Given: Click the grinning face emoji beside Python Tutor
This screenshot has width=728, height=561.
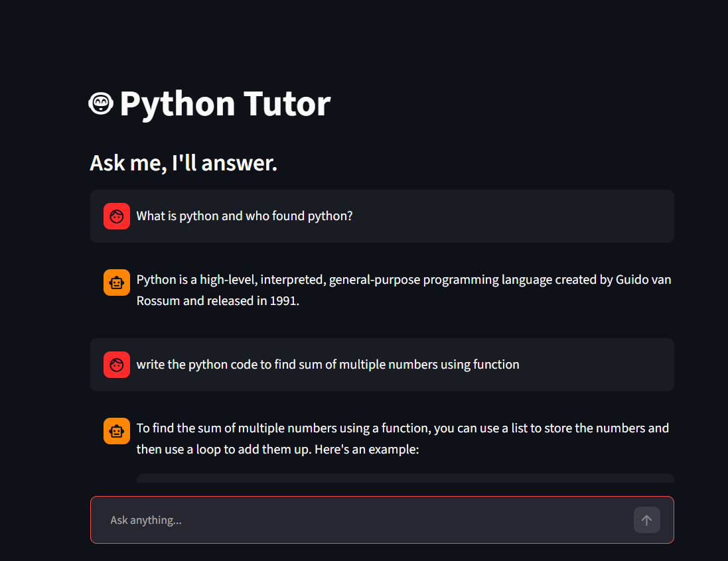Looking at the screenshot, I should tap(101, 103).
